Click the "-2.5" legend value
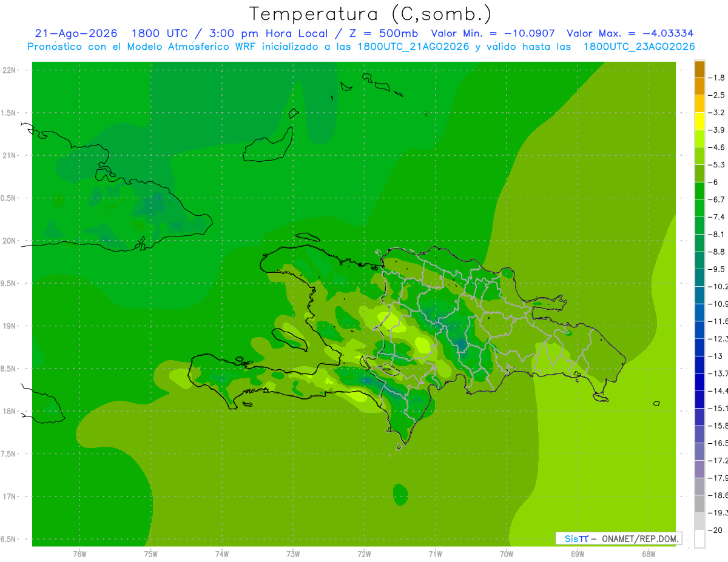Screen dimensions: 728x562 point(717,95)
